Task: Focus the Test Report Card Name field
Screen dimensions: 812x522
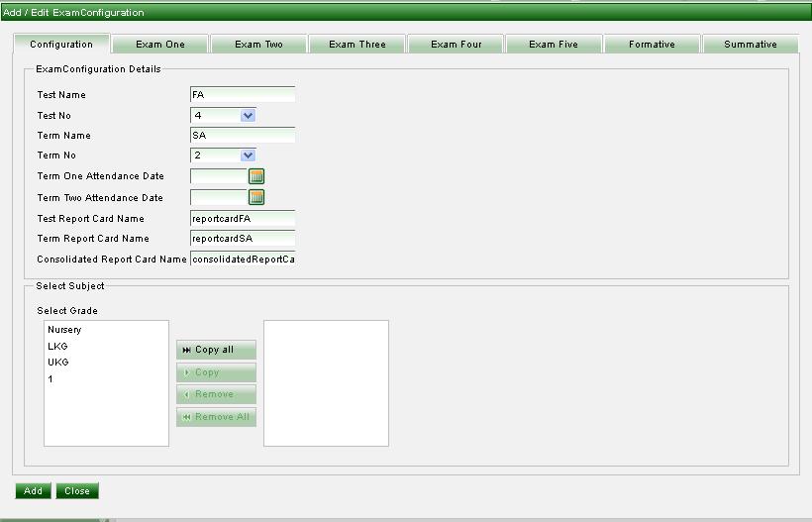Action: [243, 219]
